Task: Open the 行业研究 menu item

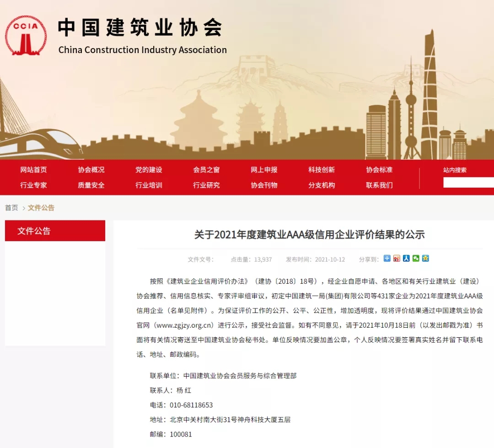Action: coord(206,185)
